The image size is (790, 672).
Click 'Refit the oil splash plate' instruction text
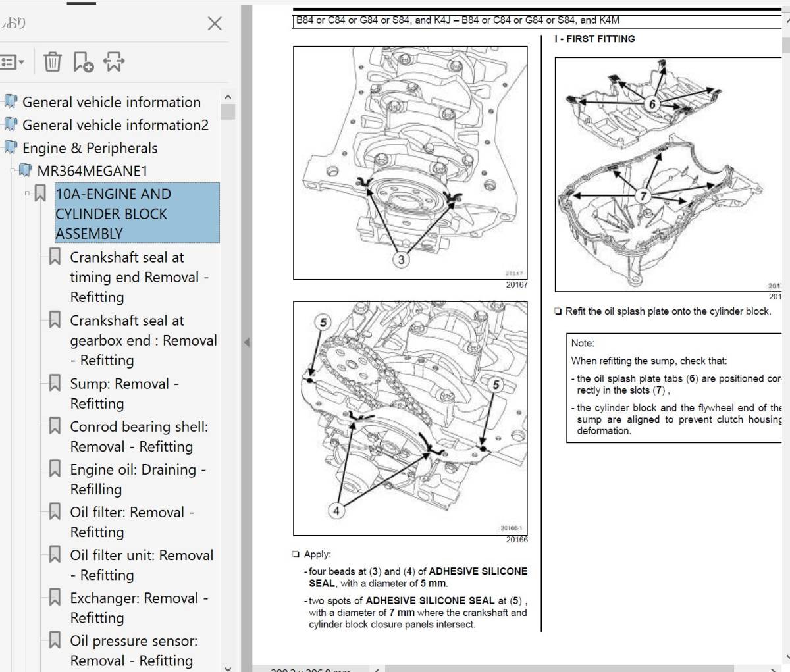(x=668, y=311)
